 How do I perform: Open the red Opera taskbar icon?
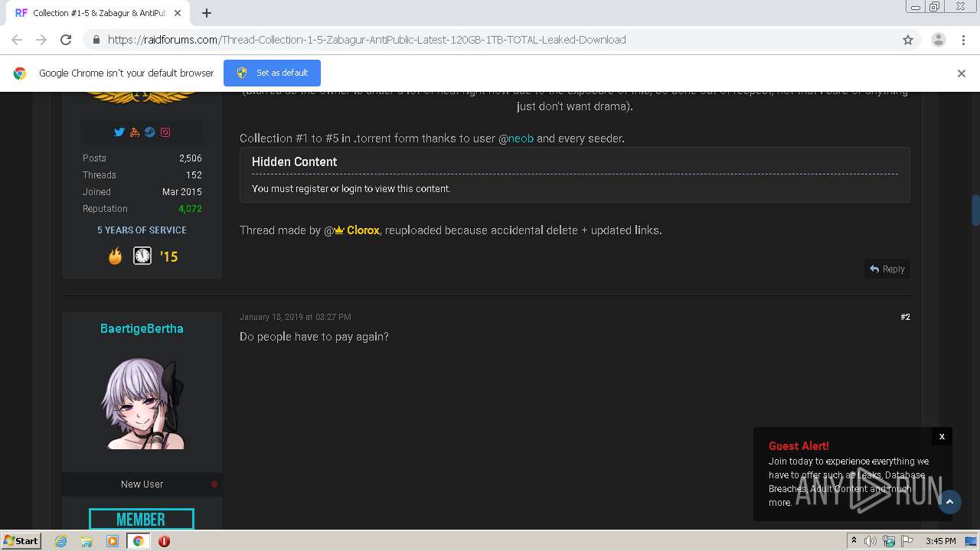[x=164, y=541]
